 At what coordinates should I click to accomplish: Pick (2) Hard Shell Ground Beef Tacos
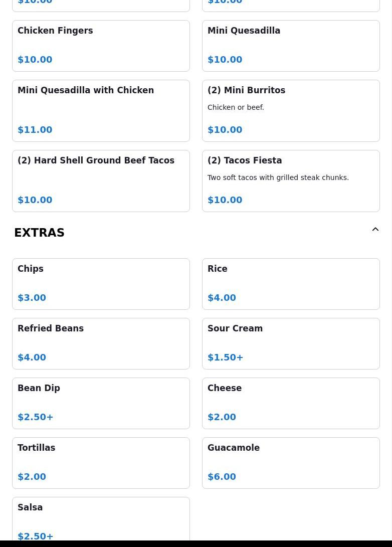coord(101,180)
